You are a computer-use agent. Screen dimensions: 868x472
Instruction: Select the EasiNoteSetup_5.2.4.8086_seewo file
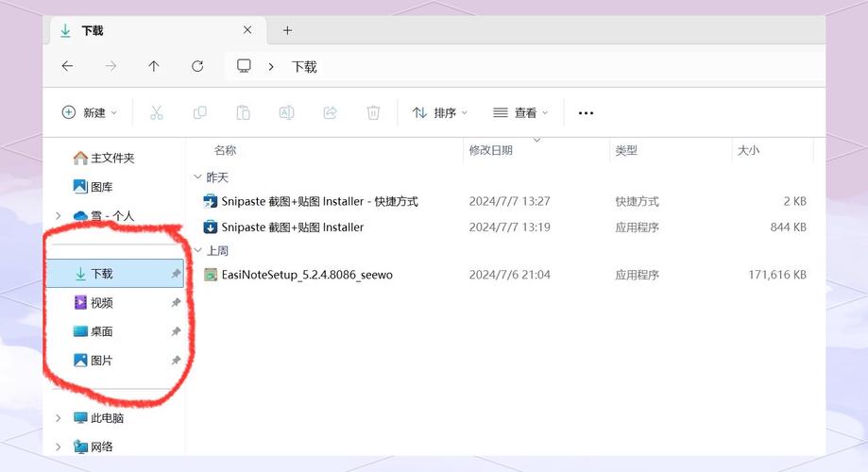pyautogui.click(x=306, y=275)
